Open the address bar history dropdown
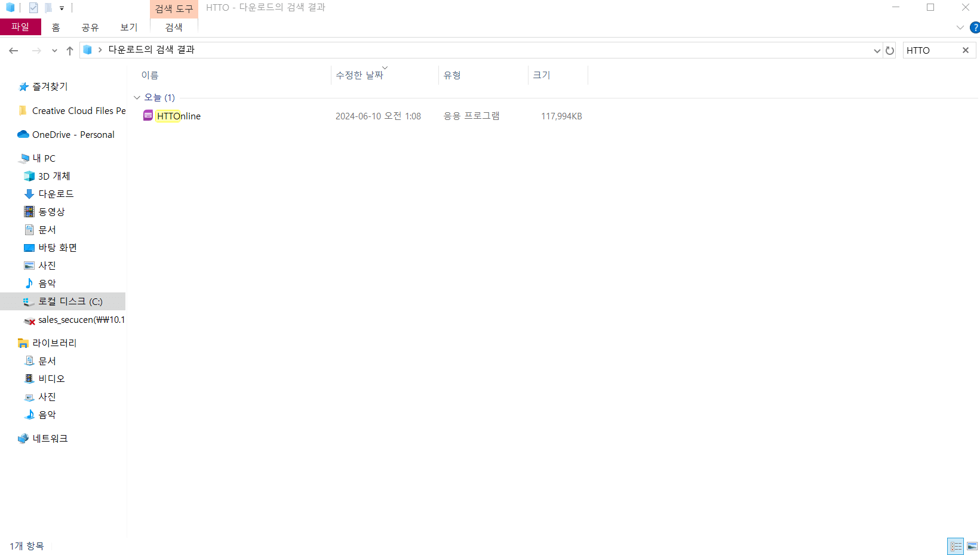Viewport: 980px width, 555px height. 877,50
